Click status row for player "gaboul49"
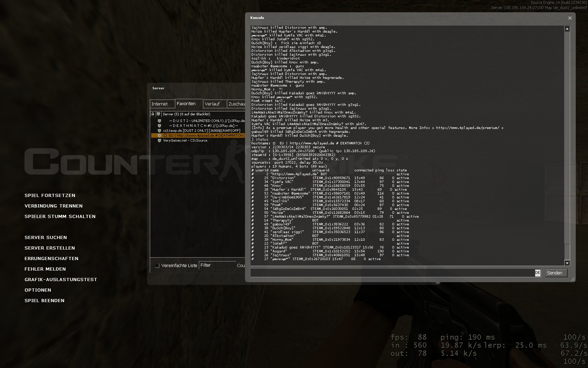588x368 pixels. point(330,224)
